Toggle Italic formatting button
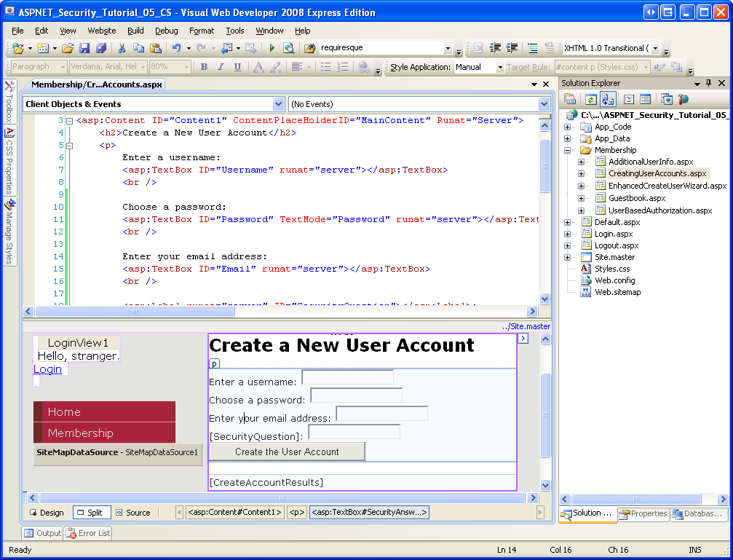733x560 pixels. (x=221, y=67)
